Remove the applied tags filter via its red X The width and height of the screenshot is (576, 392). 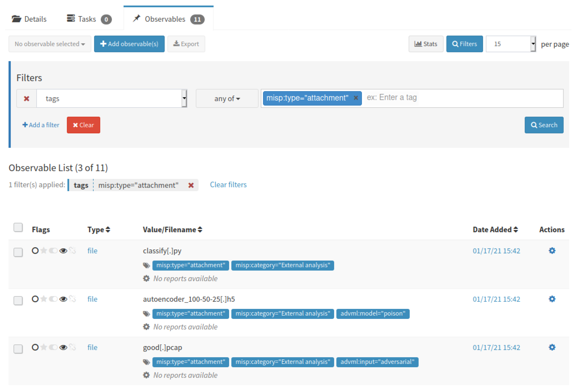coord(190,185)
